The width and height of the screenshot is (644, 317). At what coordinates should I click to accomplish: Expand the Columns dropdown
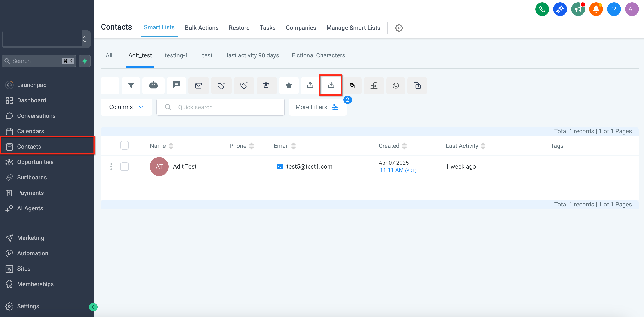126,107
